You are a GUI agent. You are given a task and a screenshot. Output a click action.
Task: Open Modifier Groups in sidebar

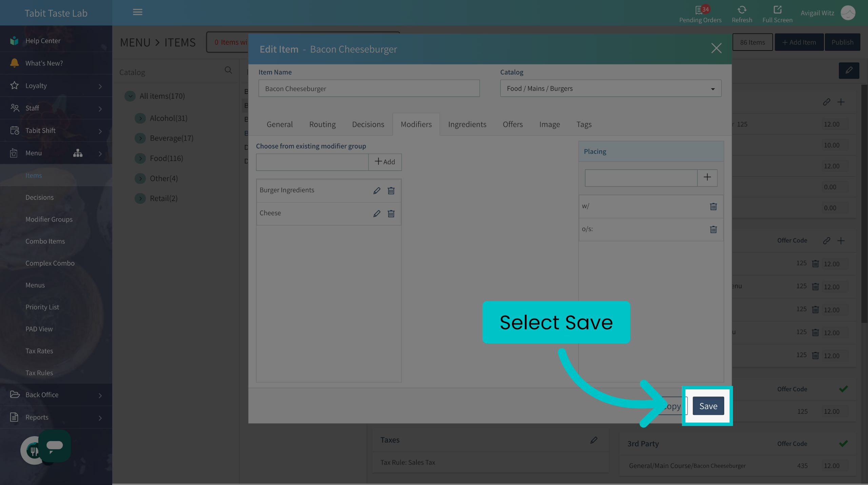49,219
